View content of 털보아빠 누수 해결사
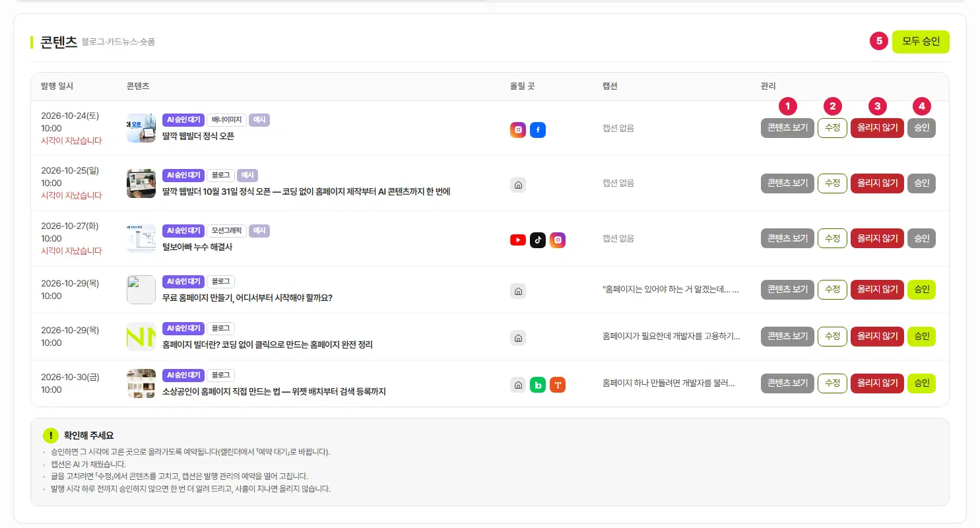Viewport: 980px width, 528px height. (x=787, y=238)
